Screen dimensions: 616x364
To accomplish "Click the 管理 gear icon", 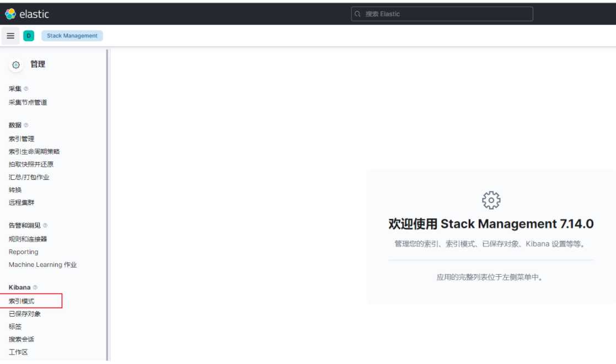I will [15, 65].
